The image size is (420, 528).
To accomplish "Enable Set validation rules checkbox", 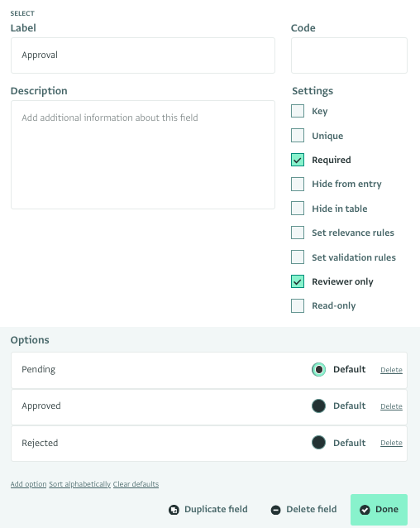I will (298, 257).
